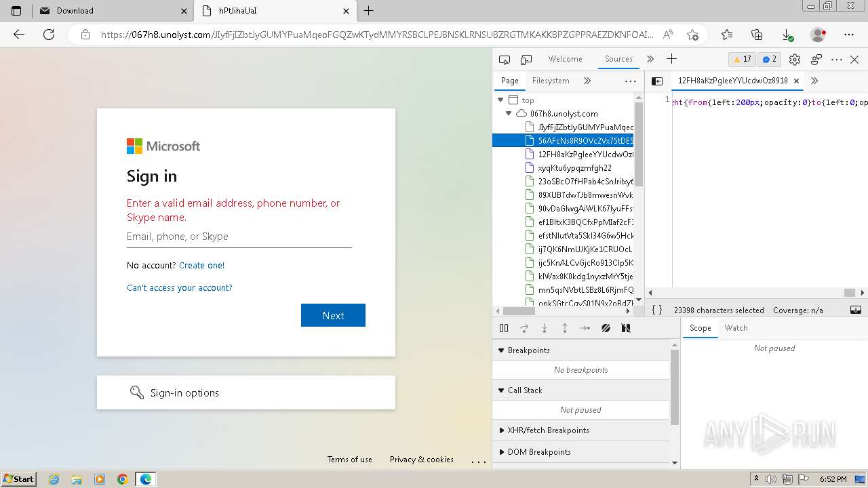Switch to the Scope debugger tab
The image size is (868, 488).
(700, 328)
